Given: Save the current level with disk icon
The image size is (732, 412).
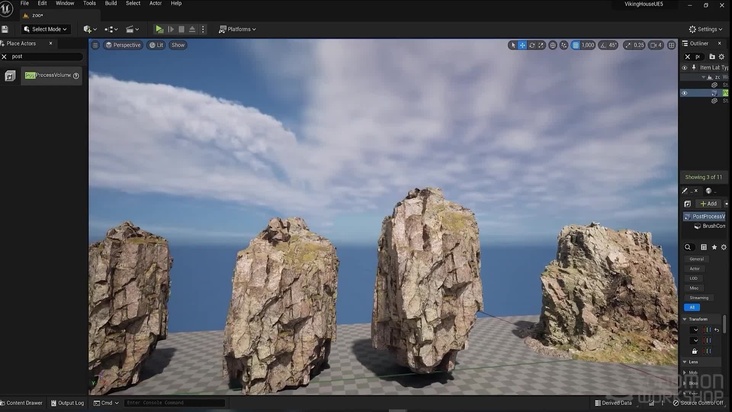Looking at the screenshot, I should pos(5,29).
